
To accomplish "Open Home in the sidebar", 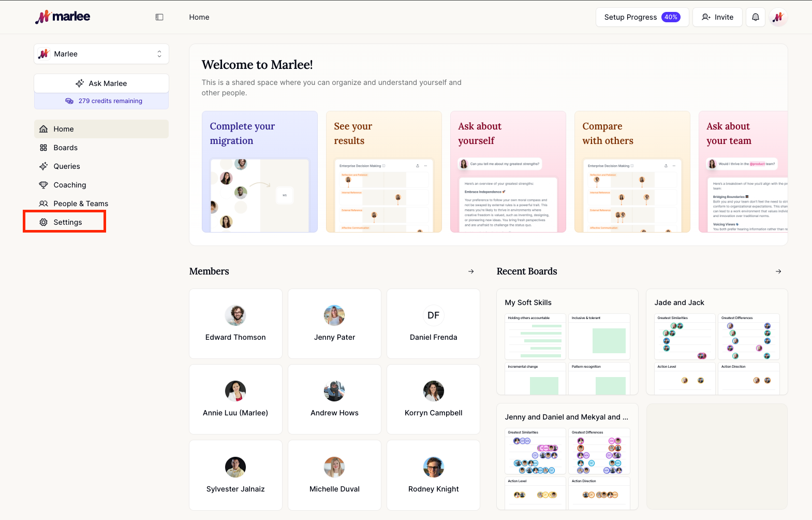I will click(101, 129).
